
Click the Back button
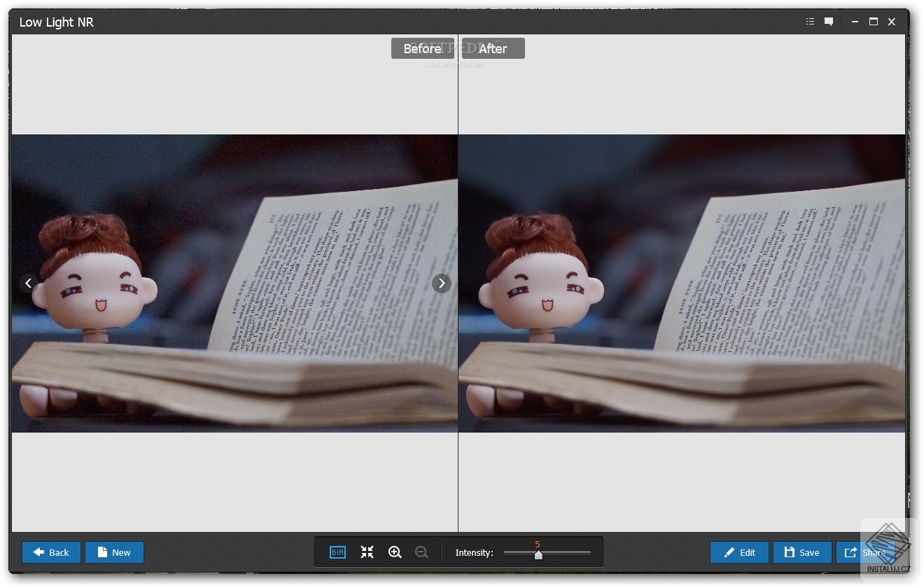[51, 552]
